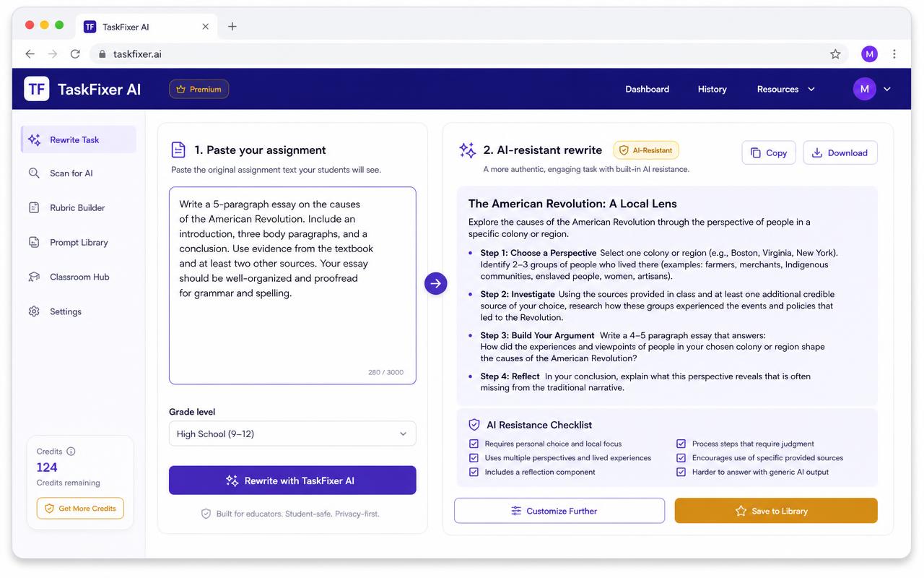The image size is (924, 578).
Task: Click the Scan for AI magnifier icon
Action: point(34,173)
